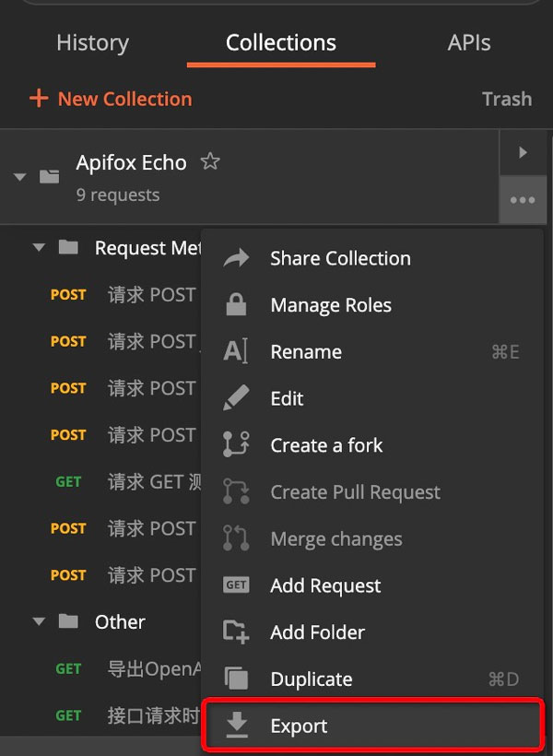Viewport: 553px width, 756px height.
Task: Click the Add Folder icon
Action: pos(237,632)
